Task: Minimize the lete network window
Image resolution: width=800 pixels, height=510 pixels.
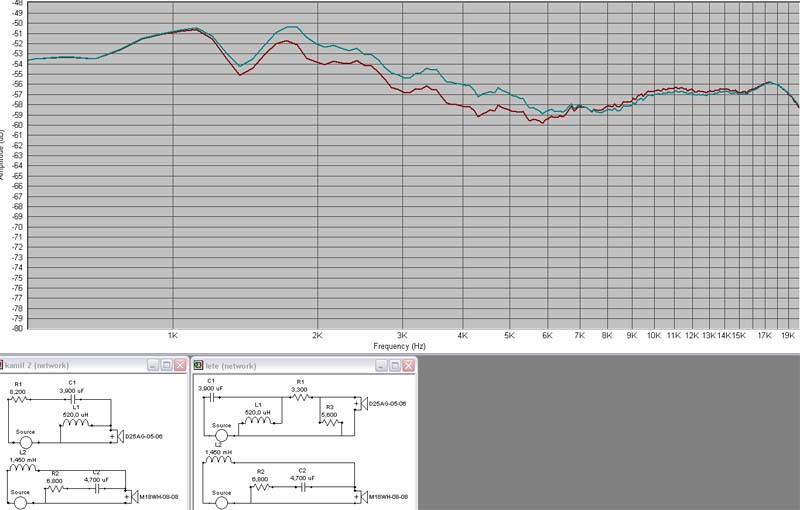Action: (x=381, y=366)
